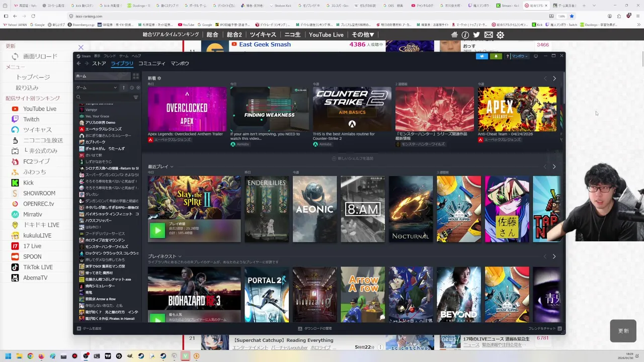Open the ENDER LILIES game cover

267,209
